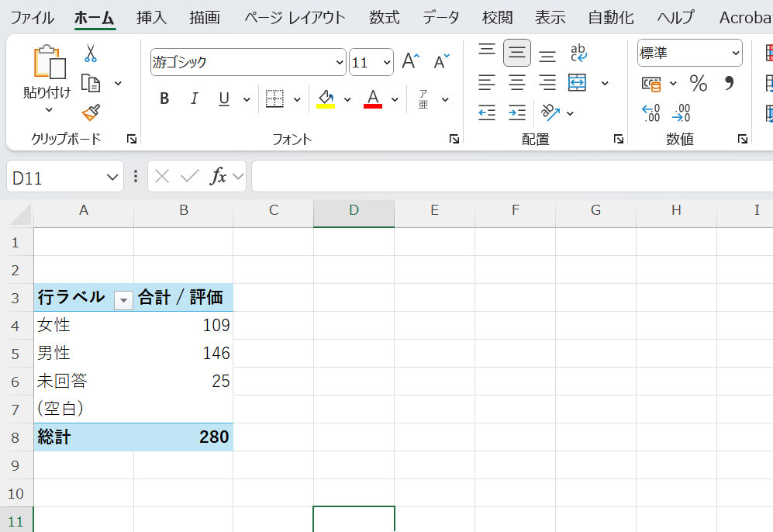This screenshot has height=532, width=773.
Task: Click the Increase Indent icon
Action: [x=517, y=113]
